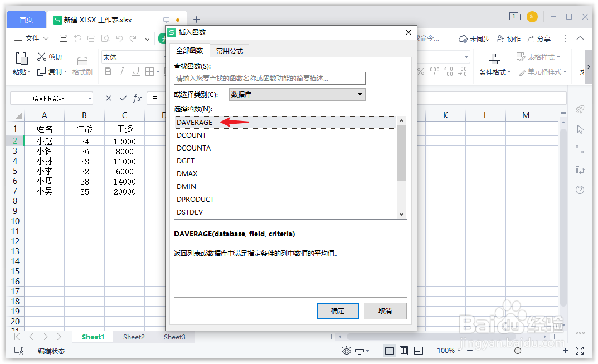
Task: Toggle Underline formatting
Action: 135,72
